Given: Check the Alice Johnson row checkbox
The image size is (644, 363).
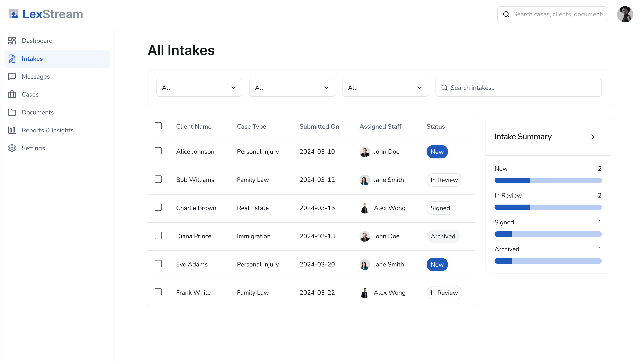Looking at the screenshot, I should pyautogui.click(x=158, y=151).
